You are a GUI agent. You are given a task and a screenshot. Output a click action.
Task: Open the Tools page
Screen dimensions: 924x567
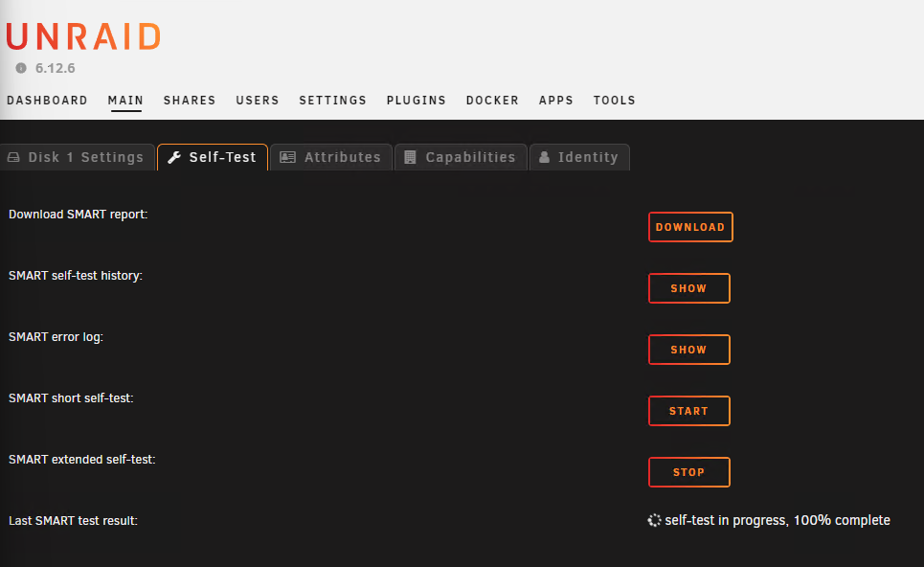615,101
